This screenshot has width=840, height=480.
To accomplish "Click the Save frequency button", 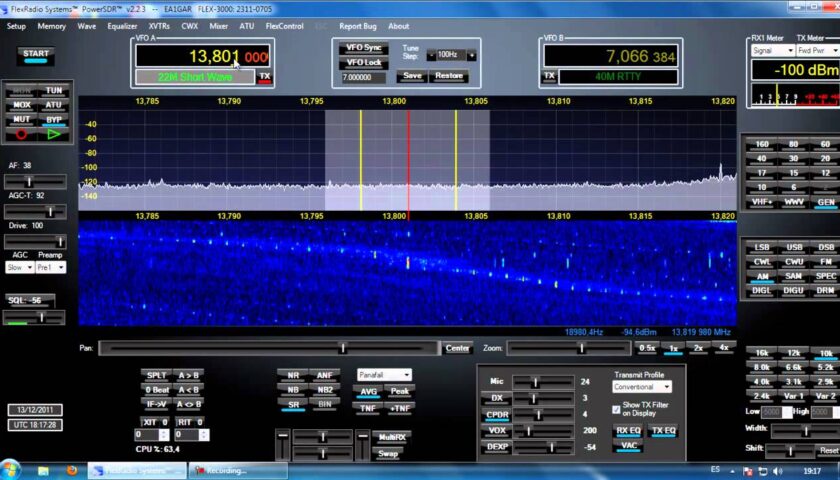I will (x=412, y=76).
